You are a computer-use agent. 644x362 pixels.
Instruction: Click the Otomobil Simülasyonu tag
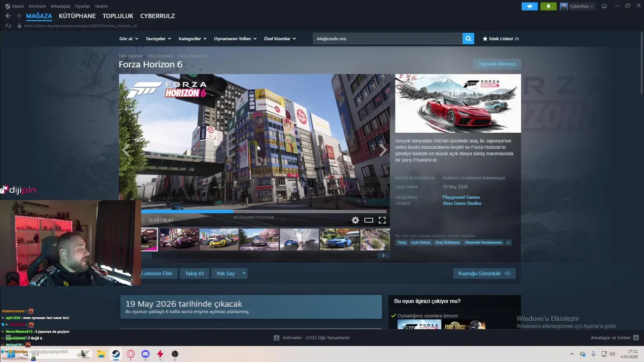pyautogui.click(x=483, y=242)
